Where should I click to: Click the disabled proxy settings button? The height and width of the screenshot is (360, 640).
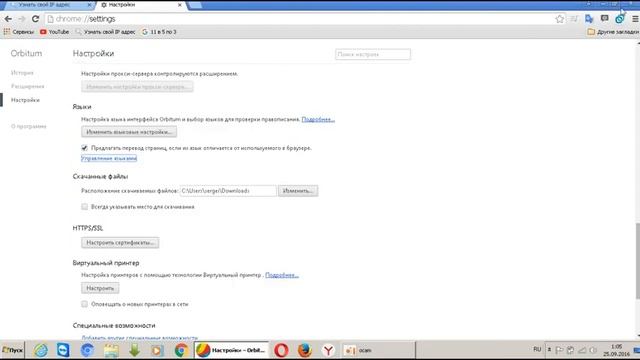(x=137, y=87)
